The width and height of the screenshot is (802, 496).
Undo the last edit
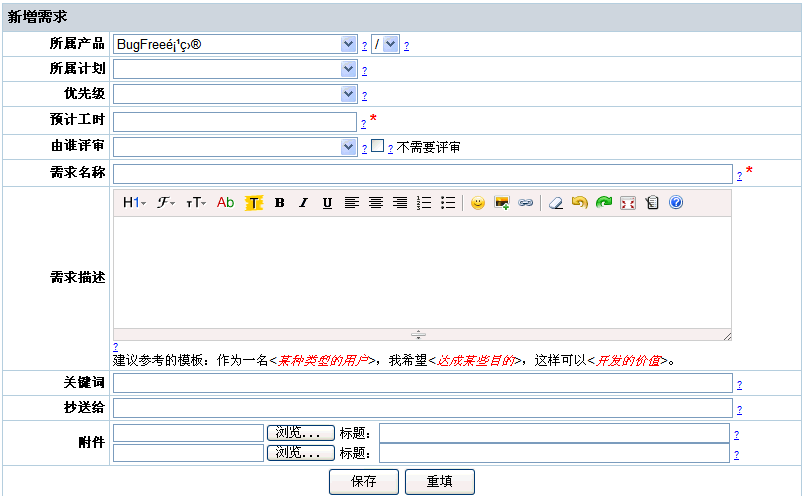pos(580,202)
